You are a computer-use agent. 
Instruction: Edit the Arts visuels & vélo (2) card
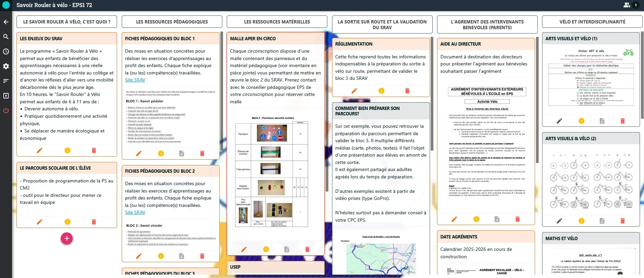tap(559, 221)
